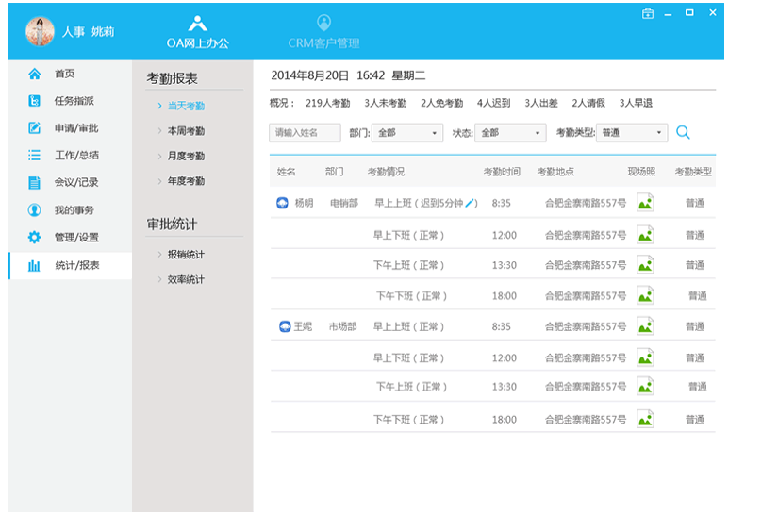Click the user avatar of 姚莉

40,31
